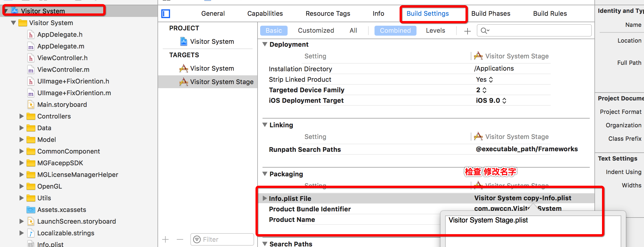Switch to Levels view
The height and width of the screenshot is (247, 644).
click(435, 31)
